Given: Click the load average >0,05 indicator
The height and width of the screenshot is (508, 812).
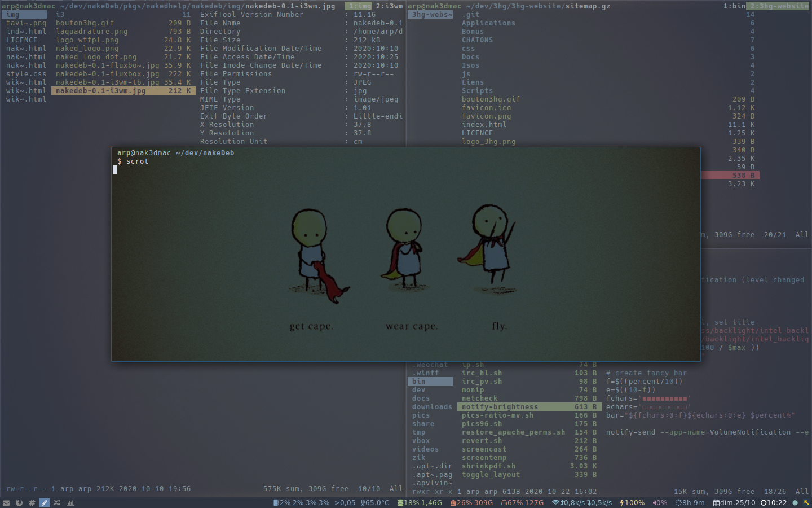Looking at the screenshot, I should 345,502.
